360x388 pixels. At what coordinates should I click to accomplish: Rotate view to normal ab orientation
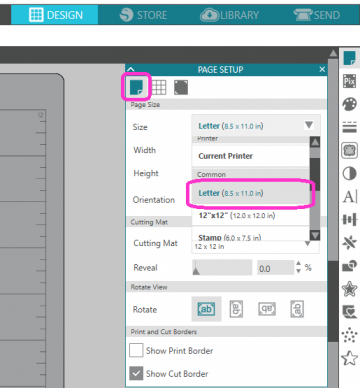206,309
